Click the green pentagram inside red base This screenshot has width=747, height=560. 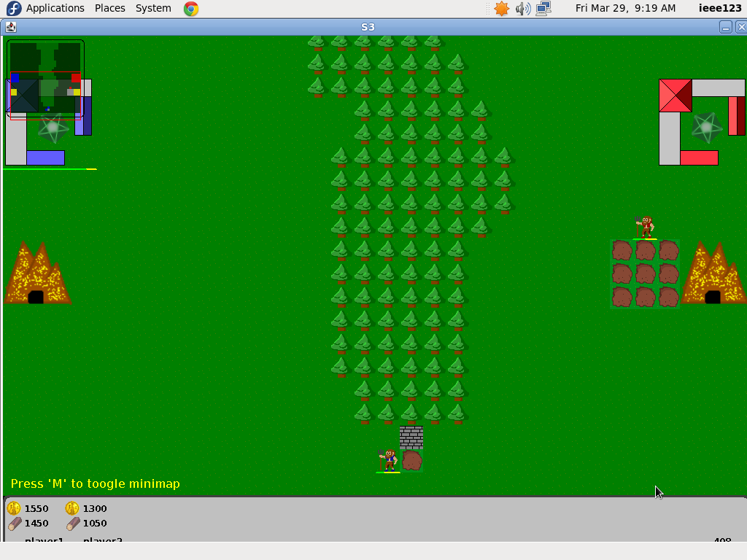pyautogui.click(x=706, y=127)
